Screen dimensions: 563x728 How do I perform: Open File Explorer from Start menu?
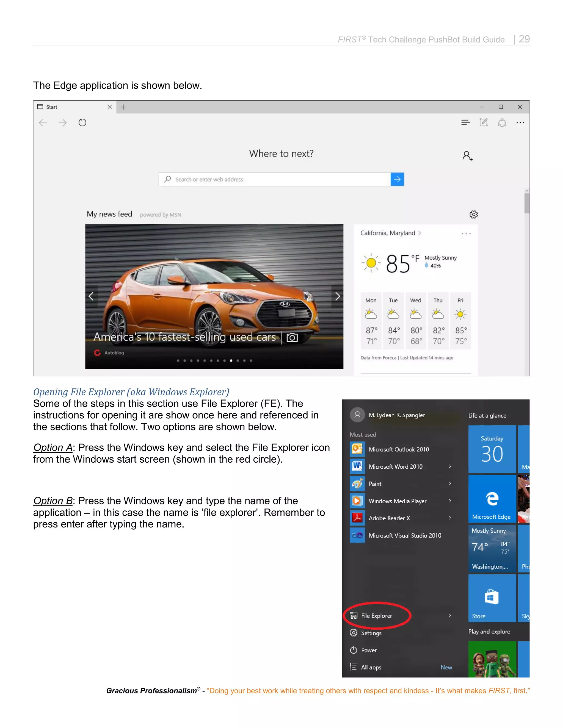point(371,616)
